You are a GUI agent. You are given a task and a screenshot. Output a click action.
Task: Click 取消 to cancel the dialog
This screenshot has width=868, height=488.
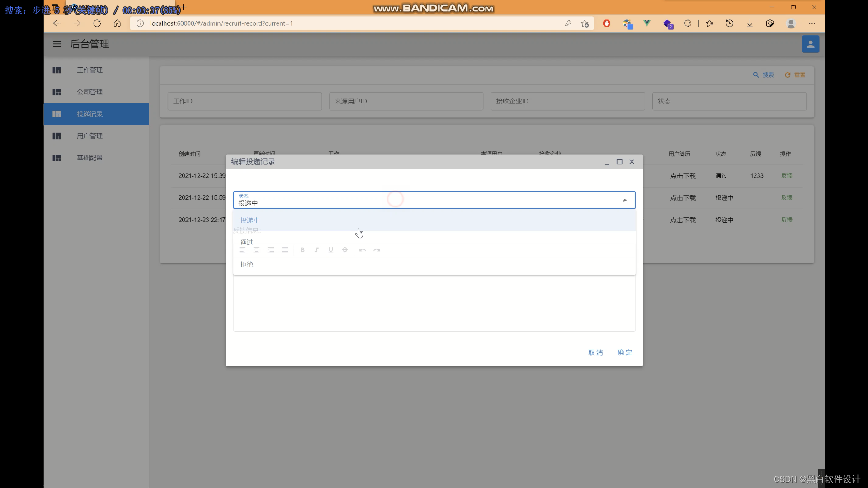pos(595,352)
